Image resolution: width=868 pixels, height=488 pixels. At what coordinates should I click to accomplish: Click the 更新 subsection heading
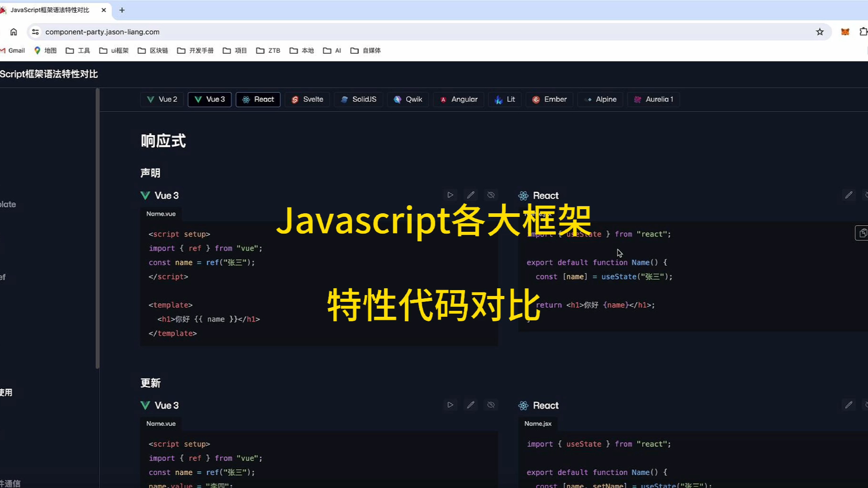[151, 383]
